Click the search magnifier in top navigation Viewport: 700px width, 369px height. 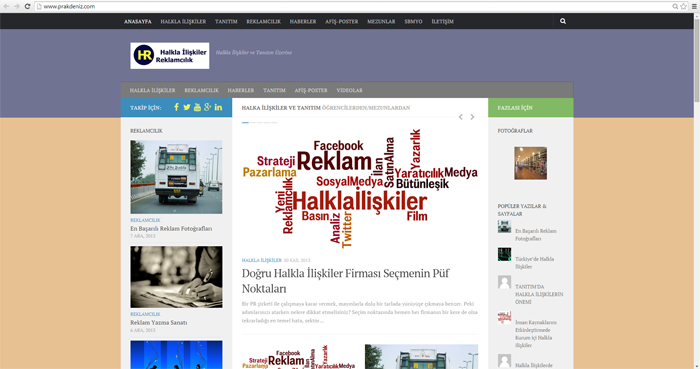[x=563, y=21]
